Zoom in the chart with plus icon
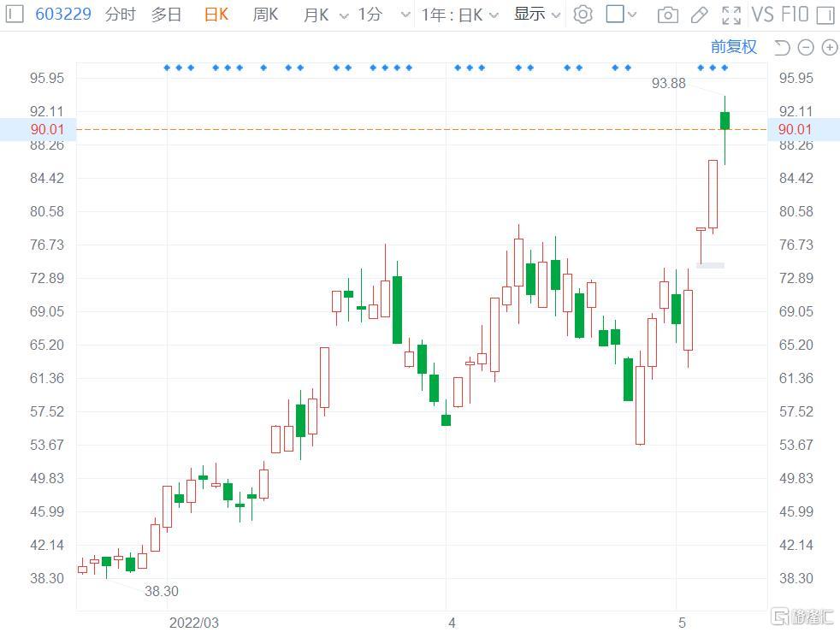This screenshot has width=840, height=632. [x=829, y=48]
